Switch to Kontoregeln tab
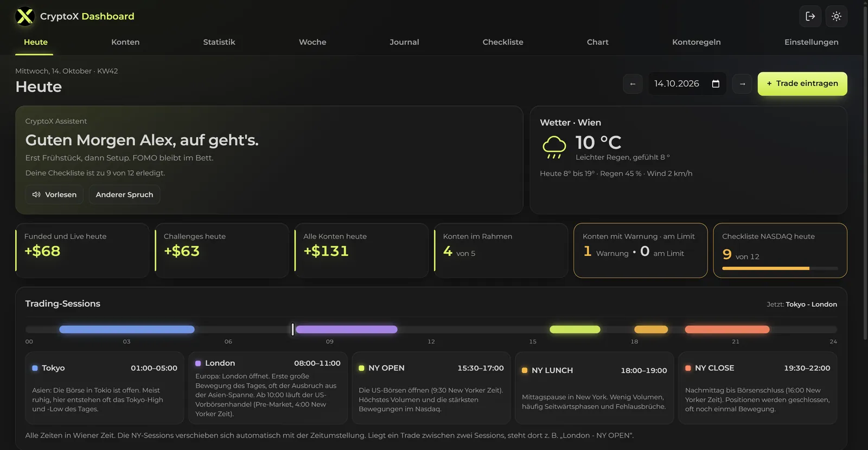This screenshot has height=450, width=868. (x=697, y=42)
